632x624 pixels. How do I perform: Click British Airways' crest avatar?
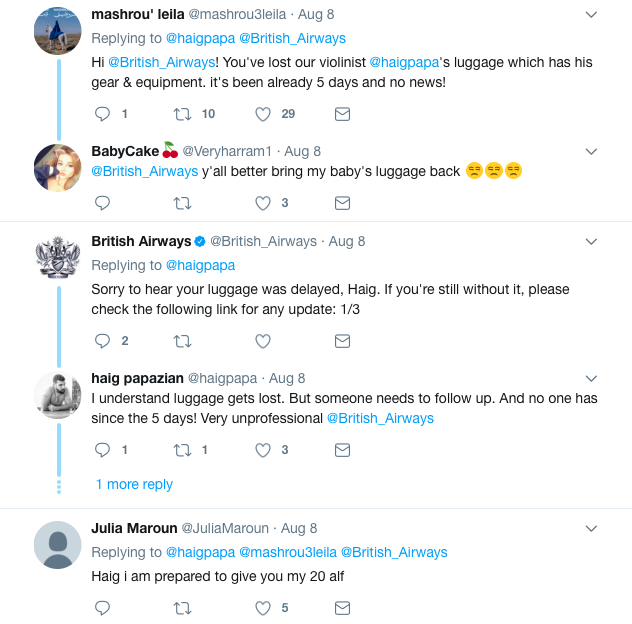(57, 258)
